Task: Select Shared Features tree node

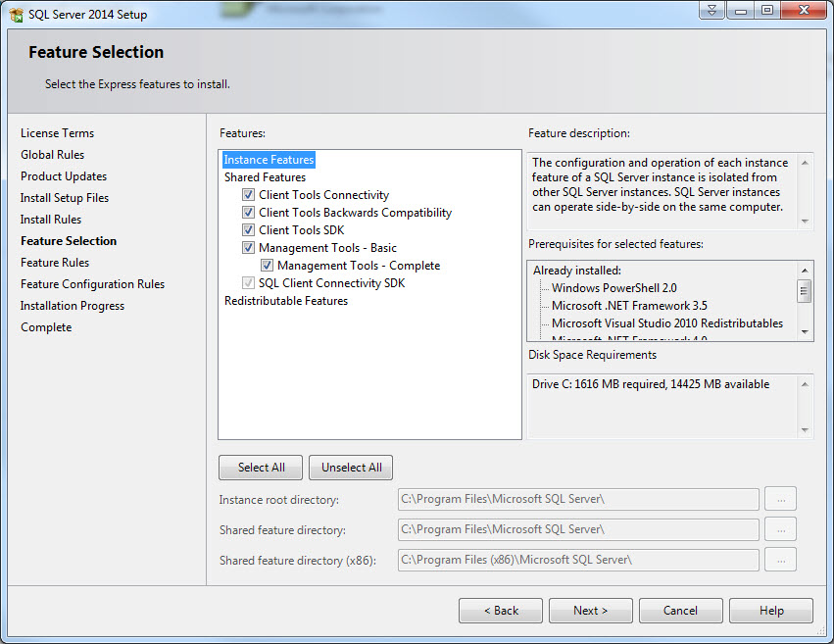Action: pyautogui.click(x=265, y=177)
